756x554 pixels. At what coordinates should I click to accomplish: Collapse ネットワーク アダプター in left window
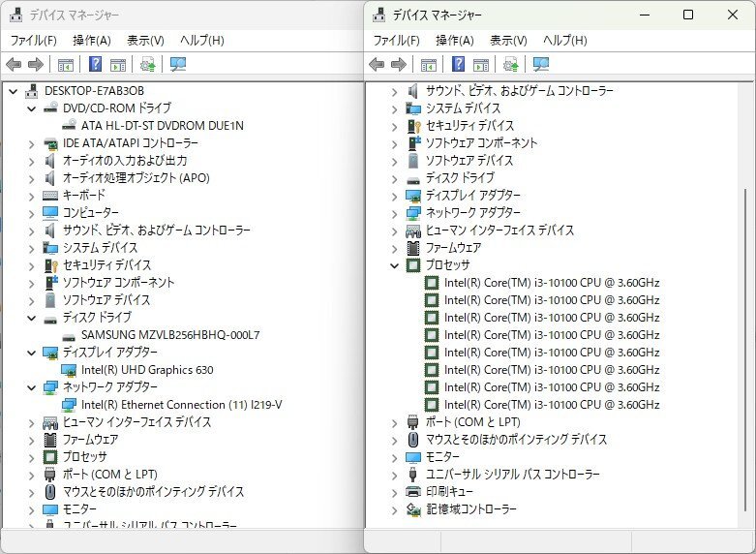click(32, 387)
